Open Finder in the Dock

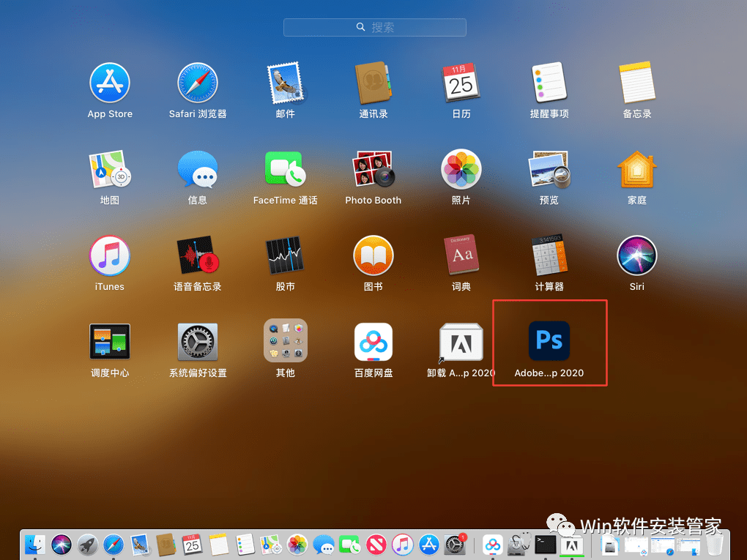tap(34, 545)
